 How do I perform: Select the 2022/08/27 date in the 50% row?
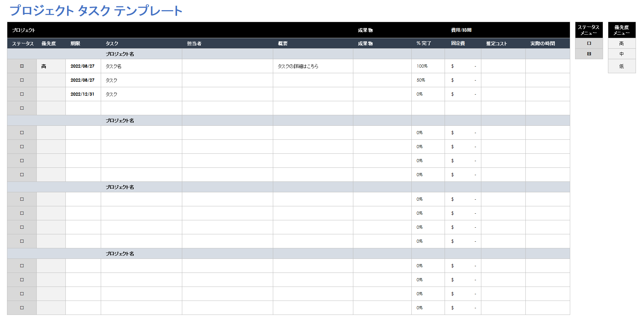click(83, 80)
